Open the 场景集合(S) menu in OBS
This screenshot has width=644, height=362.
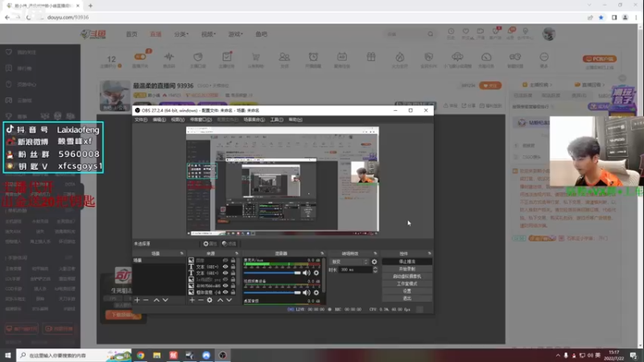pyautogui.click(x=254, y=119)
